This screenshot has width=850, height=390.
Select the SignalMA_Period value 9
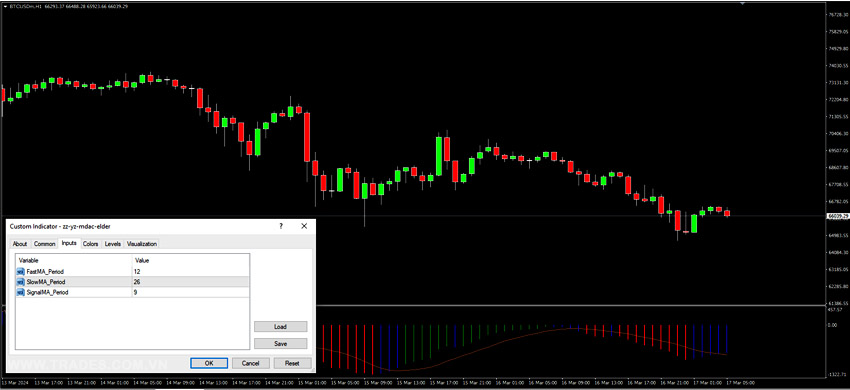(190, 292)
